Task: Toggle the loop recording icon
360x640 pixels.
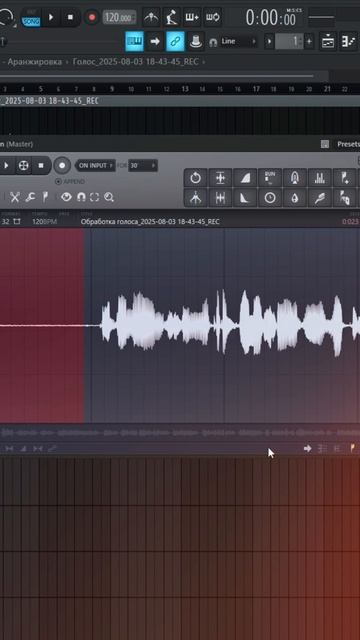Action: (x=212, y=18)
